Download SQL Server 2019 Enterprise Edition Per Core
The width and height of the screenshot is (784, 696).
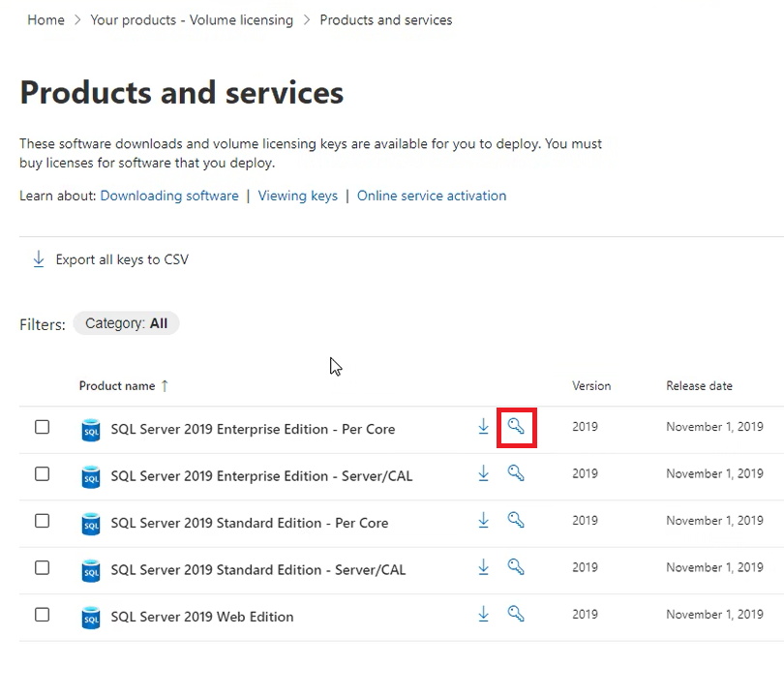[x=483, y=427]
